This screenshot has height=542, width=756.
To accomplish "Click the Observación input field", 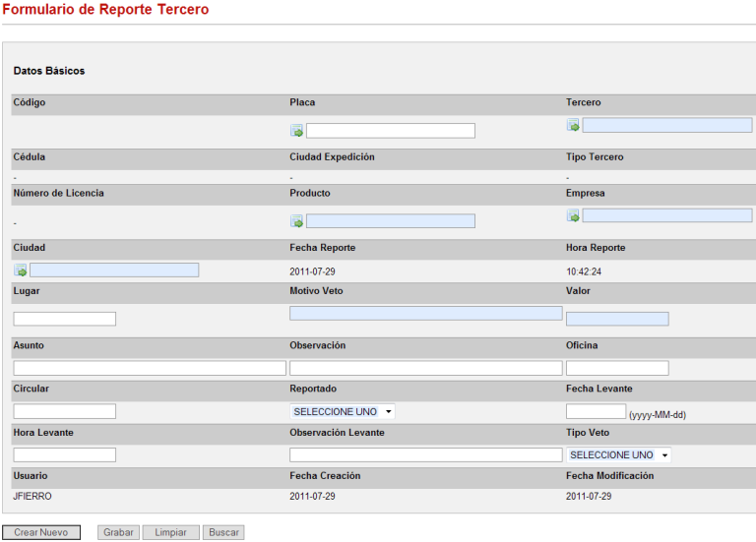I will click(x=425, y=368).
